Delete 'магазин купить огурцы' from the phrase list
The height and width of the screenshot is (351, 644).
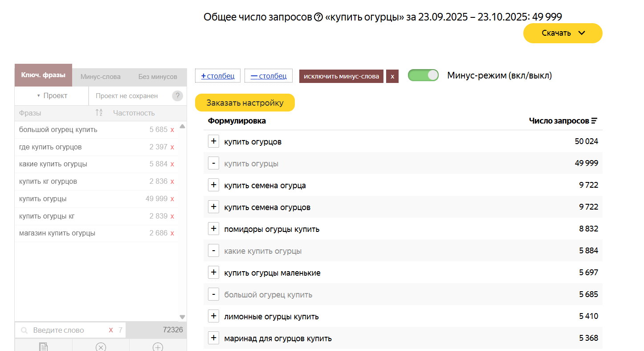tap(172, 233)
